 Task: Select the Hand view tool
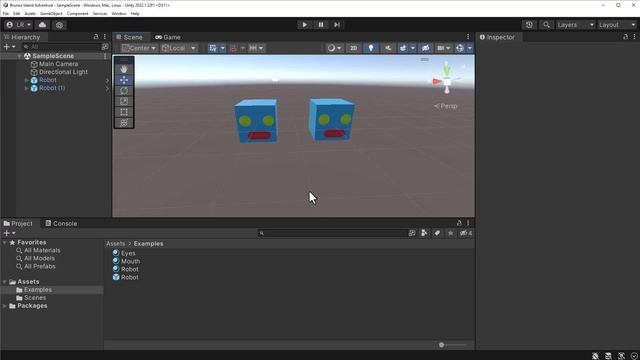(x=124, y=69)
